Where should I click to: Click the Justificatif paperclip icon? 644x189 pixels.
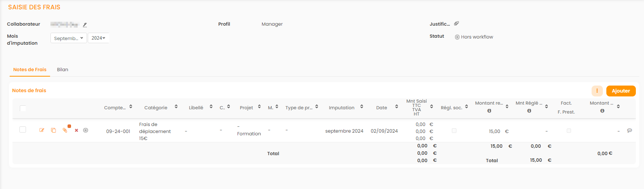[x=457, y=24]
